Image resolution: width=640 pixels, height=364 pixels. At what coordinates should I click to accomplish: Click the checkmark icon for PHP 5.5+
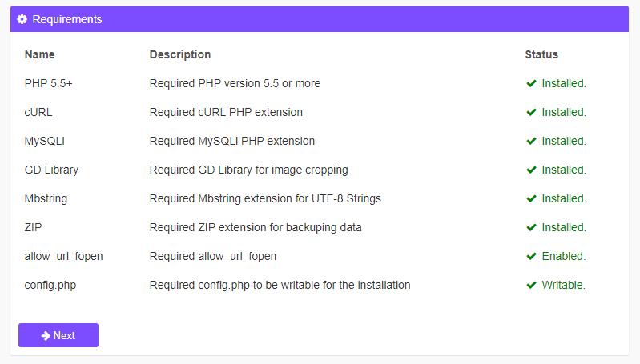click(531, 83)
